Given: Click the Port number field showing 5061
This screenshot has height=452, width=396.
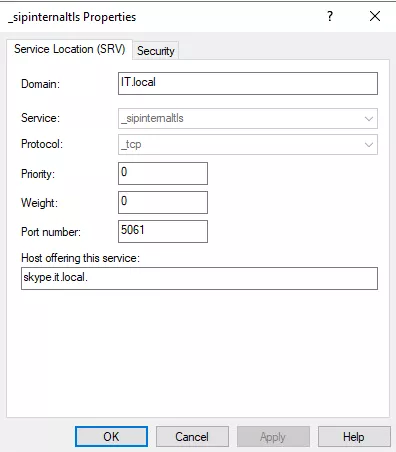Looking at the screenshot, I should 163,231.
